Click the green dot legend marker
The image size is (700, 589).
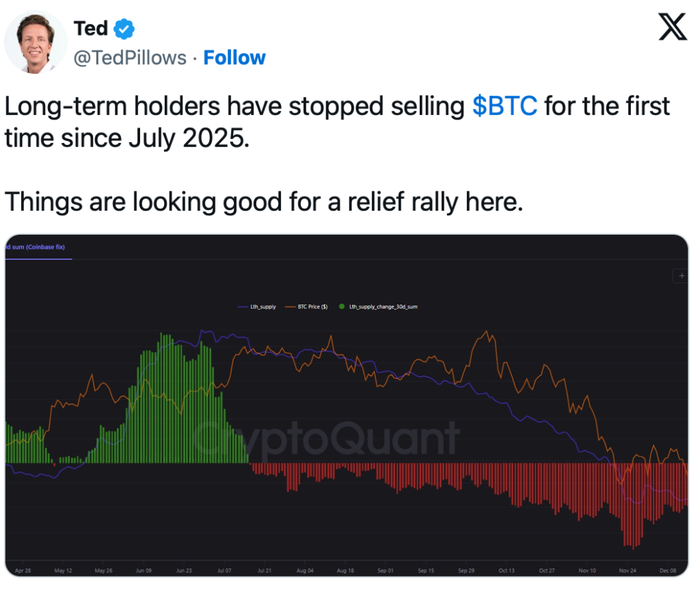pyautogui.click(x=342, y=307)
